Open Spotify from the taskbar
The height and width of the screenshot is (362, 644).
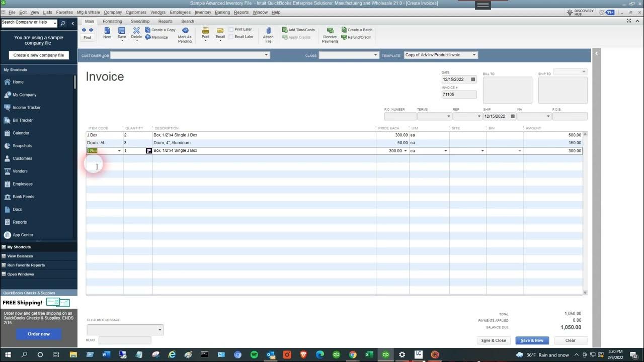tap(254, 354)
